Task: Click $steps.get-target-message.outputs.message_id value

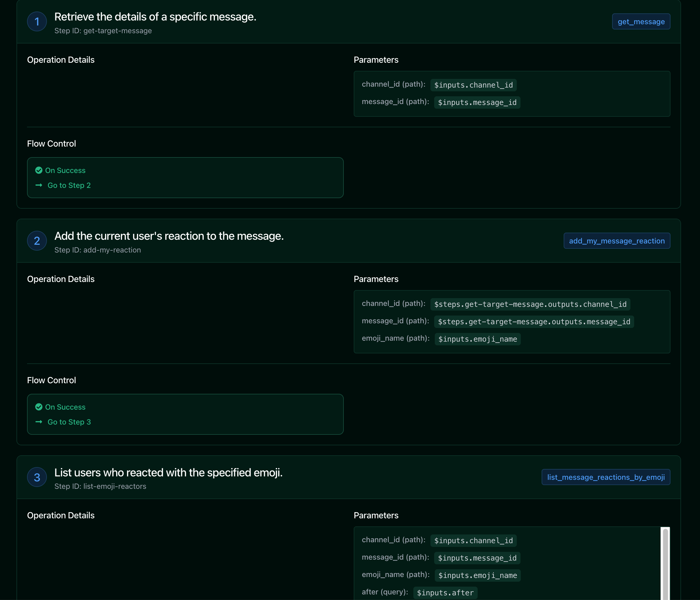Action: click(534, 322)
